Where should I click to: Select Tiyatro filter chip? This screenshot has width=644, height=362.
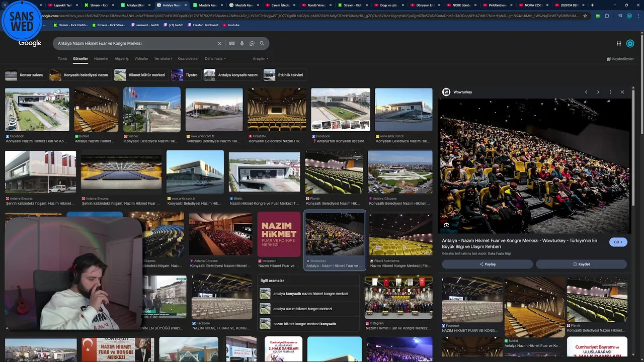[186, 75]
